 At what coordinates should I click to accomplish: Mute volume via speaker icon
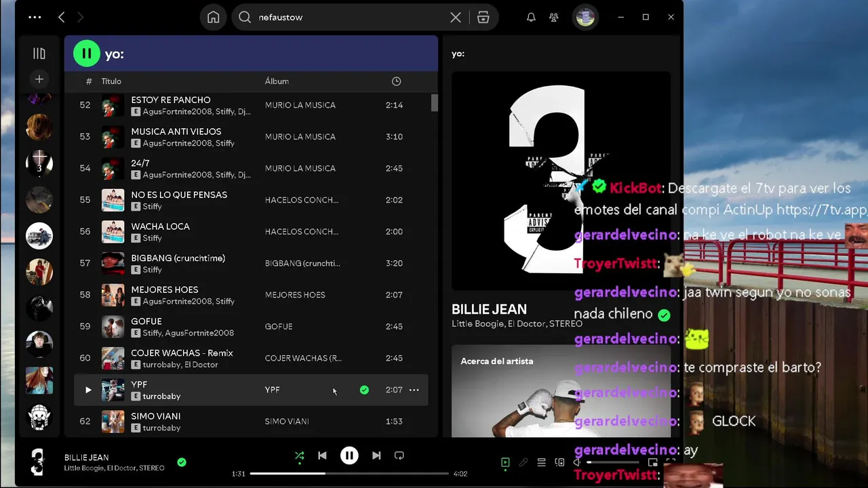[x=576, y=462]
